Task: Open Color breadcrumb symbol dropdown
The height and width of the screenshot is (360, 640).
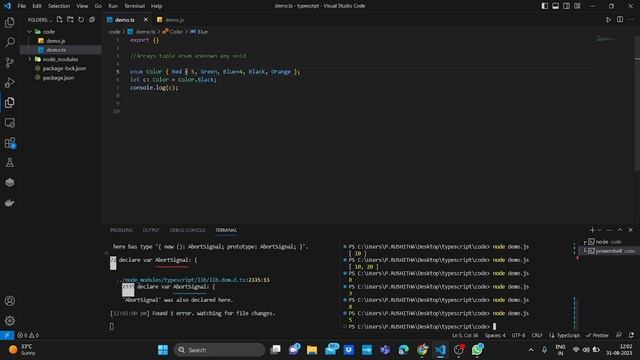Action: pos(173,31)
